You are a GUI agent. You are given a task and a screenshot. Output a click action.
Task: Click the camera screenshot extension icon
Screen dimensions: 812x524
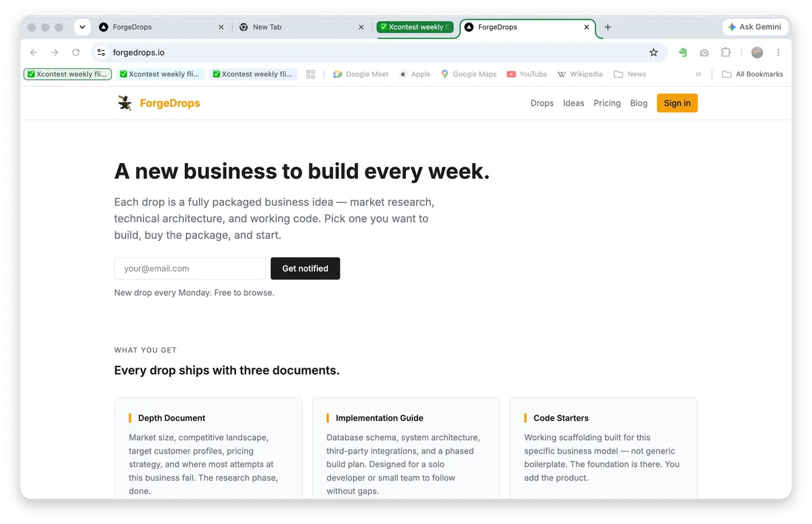click(704, 52)
